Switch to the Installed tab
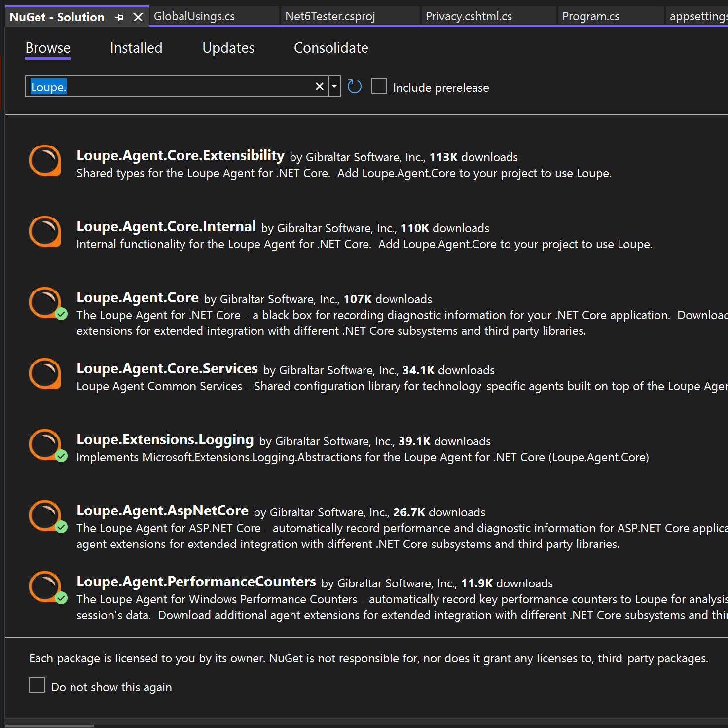The height and width of the screenshot is (728, 728). coord(136,48)
